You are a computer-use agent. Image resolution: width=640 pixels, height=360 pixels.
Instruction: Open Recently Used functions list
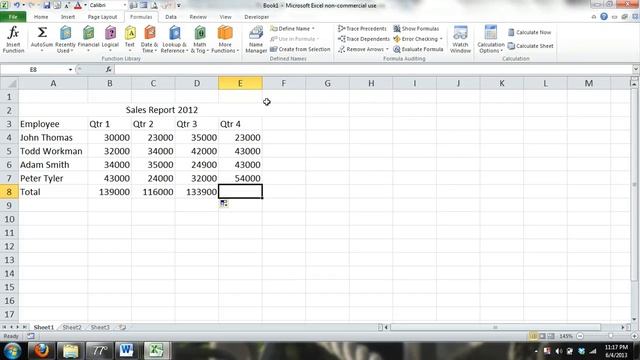tap(65, 39)
